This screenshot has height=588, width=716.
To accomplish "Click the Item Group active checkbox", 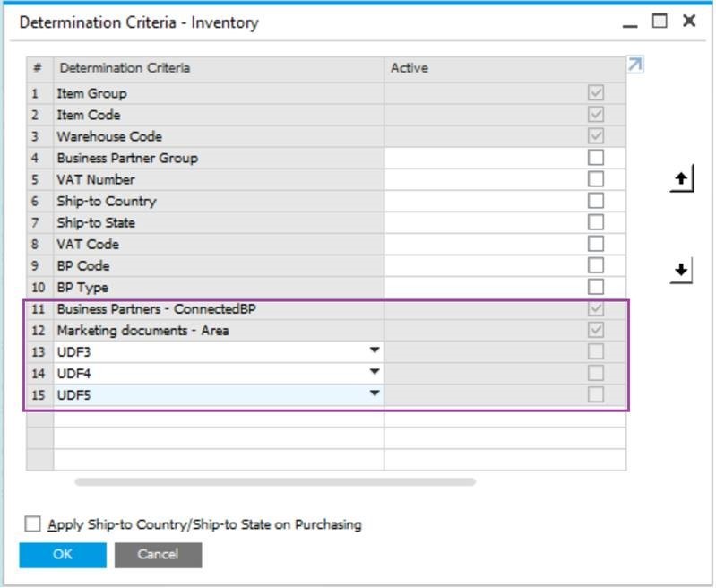I will tap(596, 92).
